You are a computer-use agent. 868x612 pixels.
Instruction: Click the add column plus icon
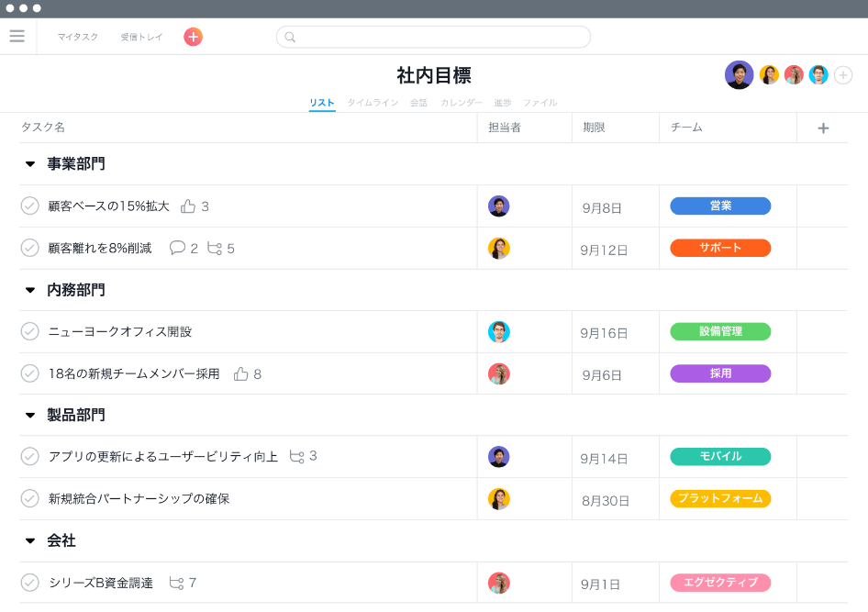point(822,128)
